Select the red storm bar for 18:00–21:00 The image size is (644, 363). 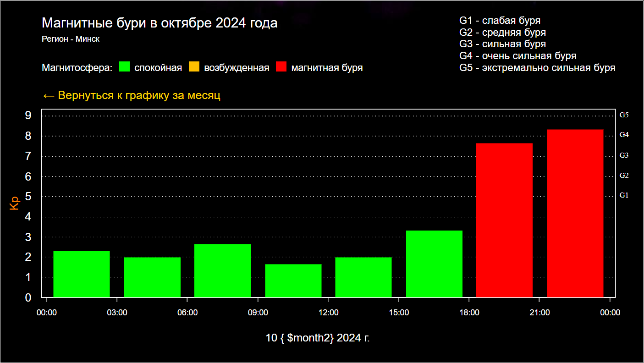[504, 220]
